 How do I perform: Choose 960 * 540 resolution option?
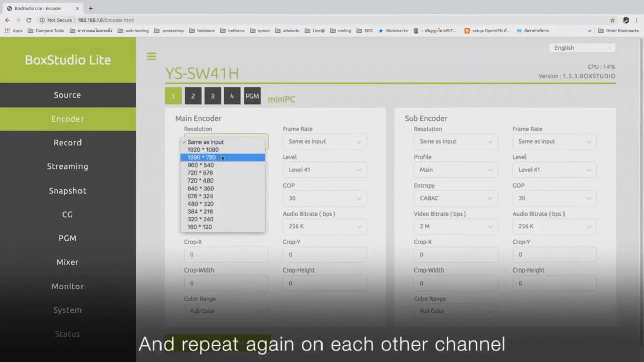[222, 165]
